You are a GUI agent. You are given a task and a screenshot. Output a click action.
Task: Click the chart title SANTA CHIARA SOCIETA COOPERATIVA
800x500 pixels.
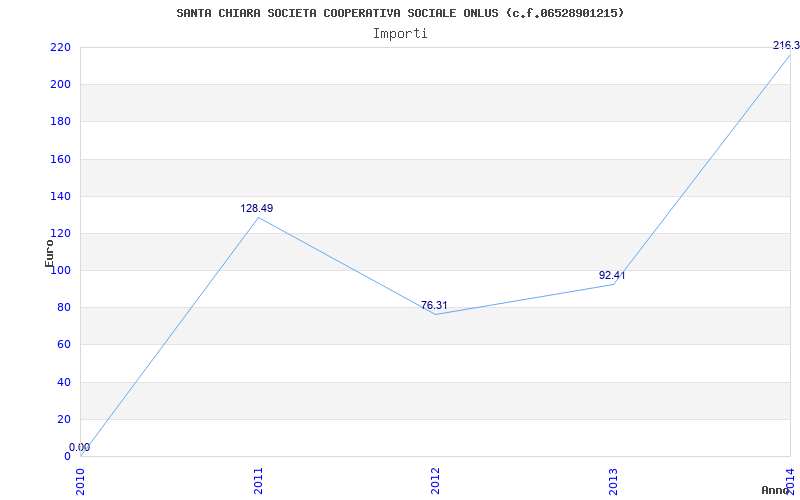(400, 13)
